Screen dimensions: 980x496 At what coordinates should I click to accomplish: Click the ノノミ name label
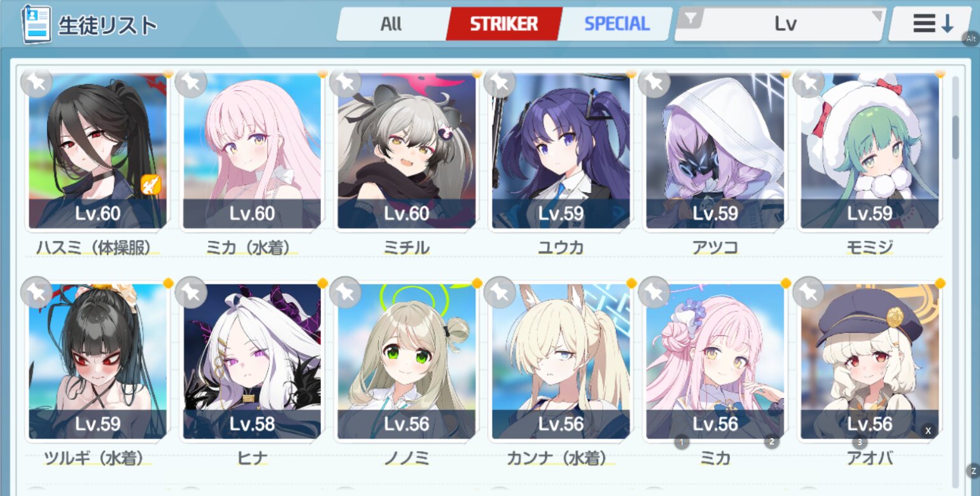[407, 458]
